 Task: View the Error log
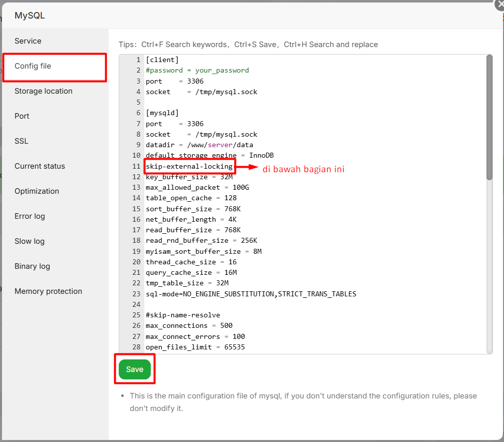[31, 216]
